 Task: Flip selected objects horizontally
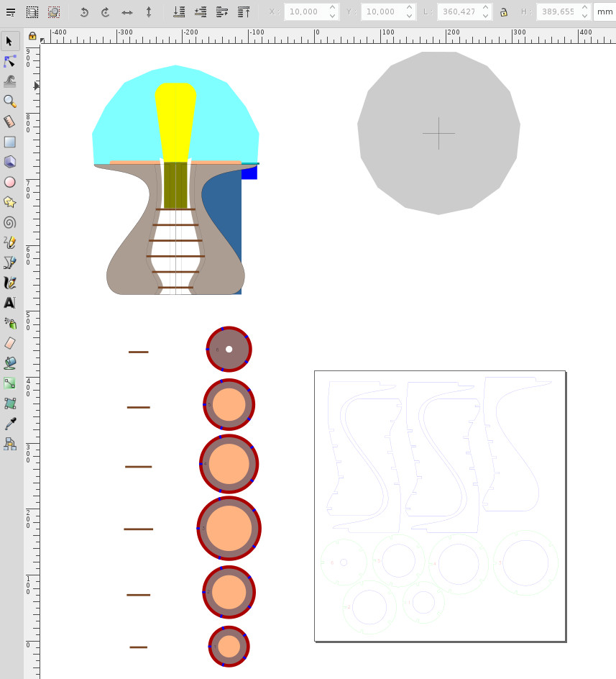tap(127, 12)
